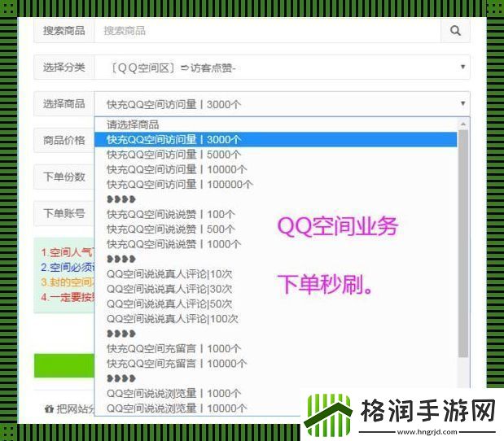504x441 pixels.
Task: Click the green submit order button
Action: point(64,365)
